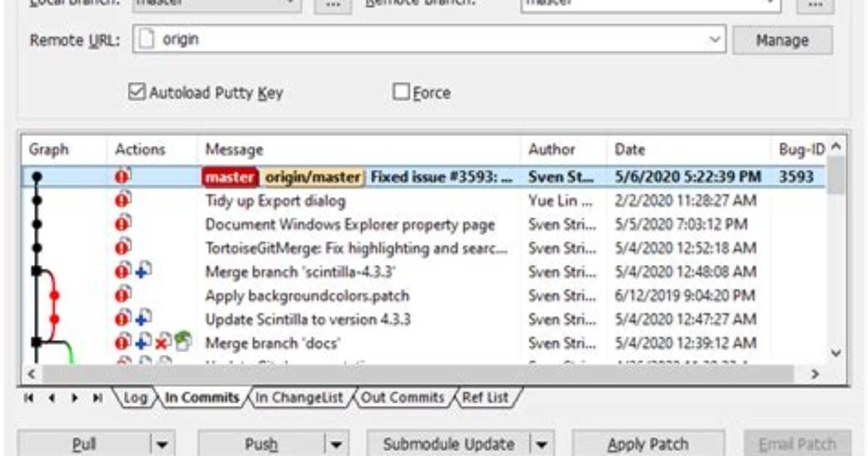Click the Pull button
The height and width of the screenshot is (456, 868).
[x=84, y=444]
